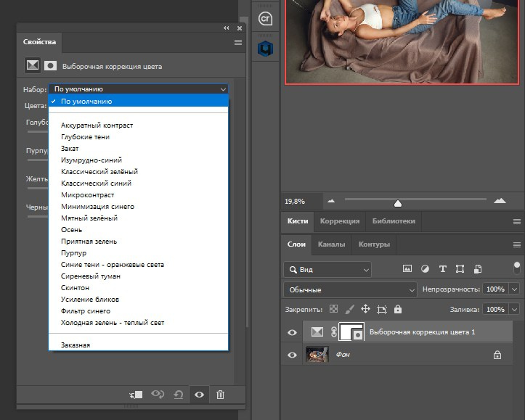525x420 pixels.
Task: Filter layers by adjustment layer icon
Action: pyautogui.click(x=425, y=269)
